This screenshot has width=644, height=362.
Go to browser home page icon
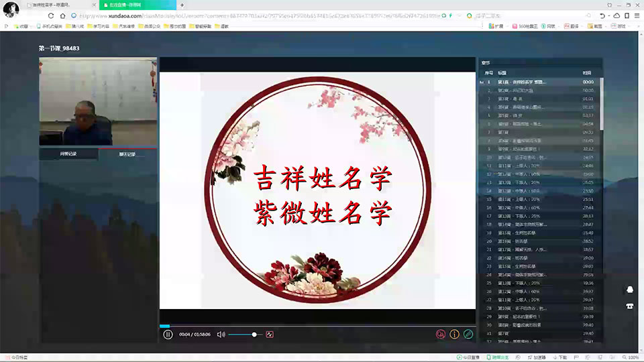[x=62, y=16]
